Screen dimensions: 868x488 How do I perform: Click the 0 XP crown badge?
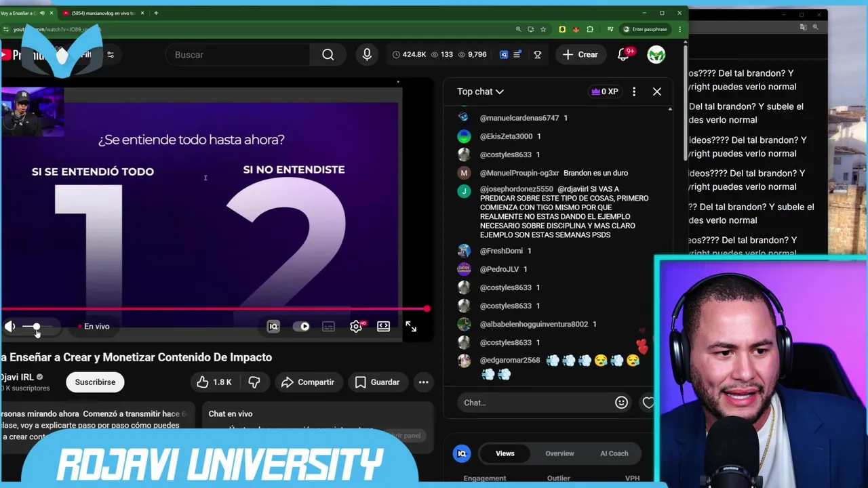coord(605,91)
